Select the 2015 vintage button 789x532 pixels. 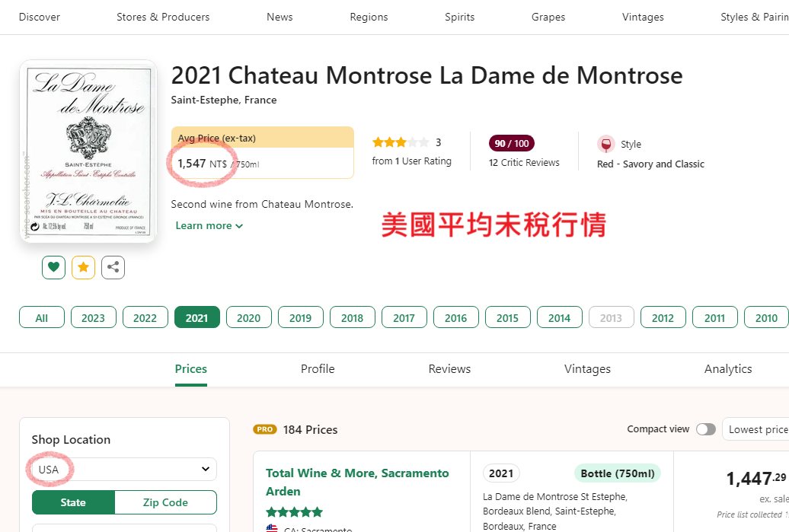coord(508,317)
